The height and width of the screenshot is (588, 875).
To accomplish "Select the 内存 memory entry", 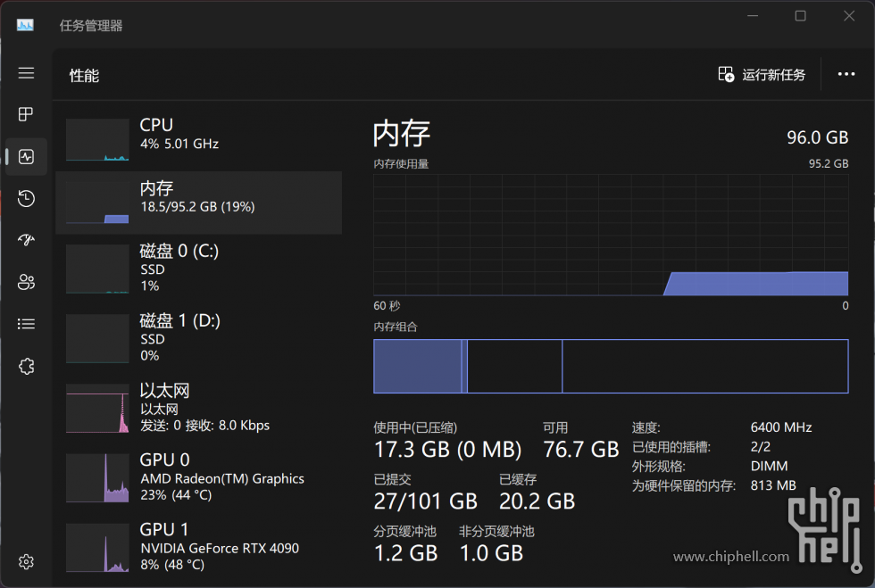I will click(198, 203).
